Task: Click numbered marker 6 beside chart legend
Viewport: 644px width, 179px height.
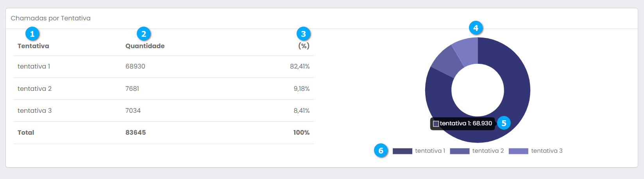Action: click(x=381, y=151)
